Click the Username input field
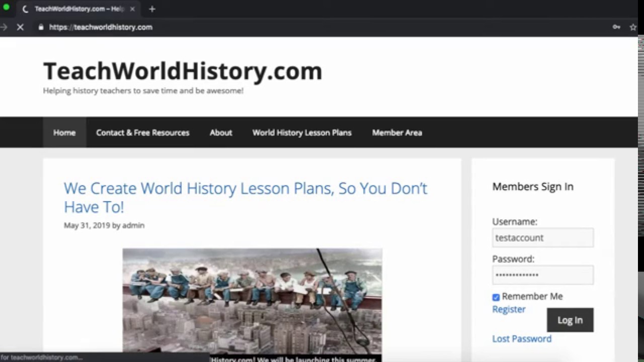 pyautogui.click(x=543, y=238)
